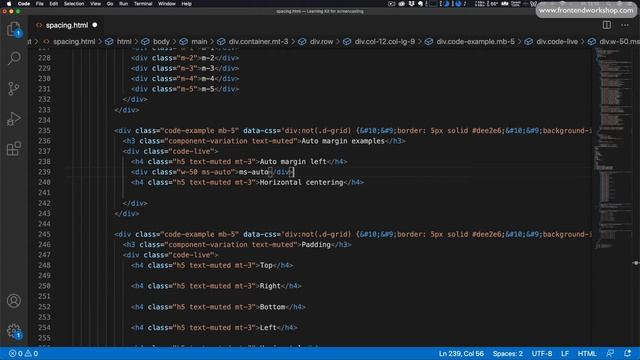Click 'w-50 ms-auto' class value on line 239
Image resolution: width=640 pixels, height=360 pixels.
pyautogui.click(x=207, y=172)
